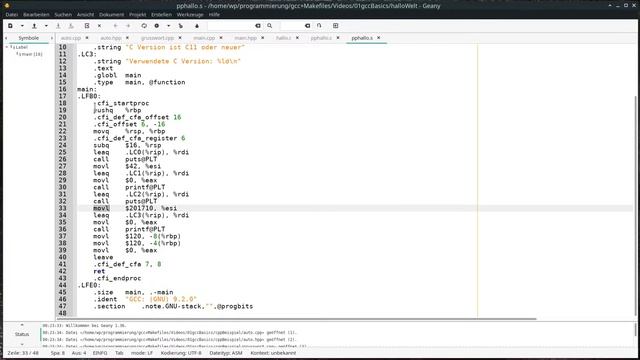The height and width of the screenshot is (360, 640).
Task: Click the up arrow above Status tab
Action: [x=22, y=325]
